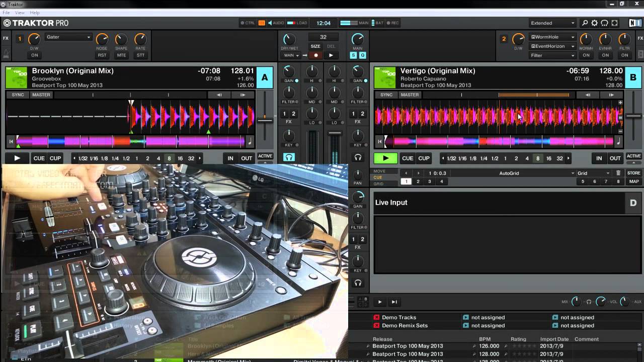Delete the cue with the trash icon
This screenshot has width=644, height=362.
619,173
